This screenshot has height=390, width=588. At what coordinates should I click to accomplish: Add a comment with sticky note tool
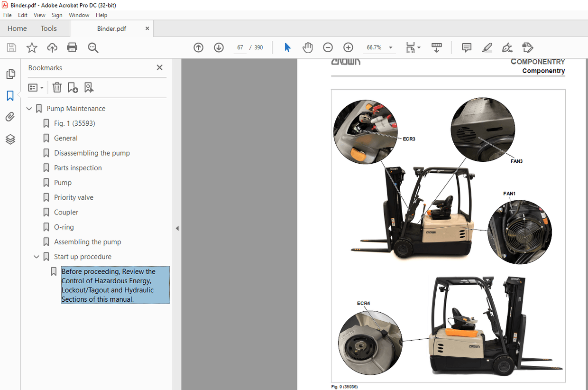point(467,47)
